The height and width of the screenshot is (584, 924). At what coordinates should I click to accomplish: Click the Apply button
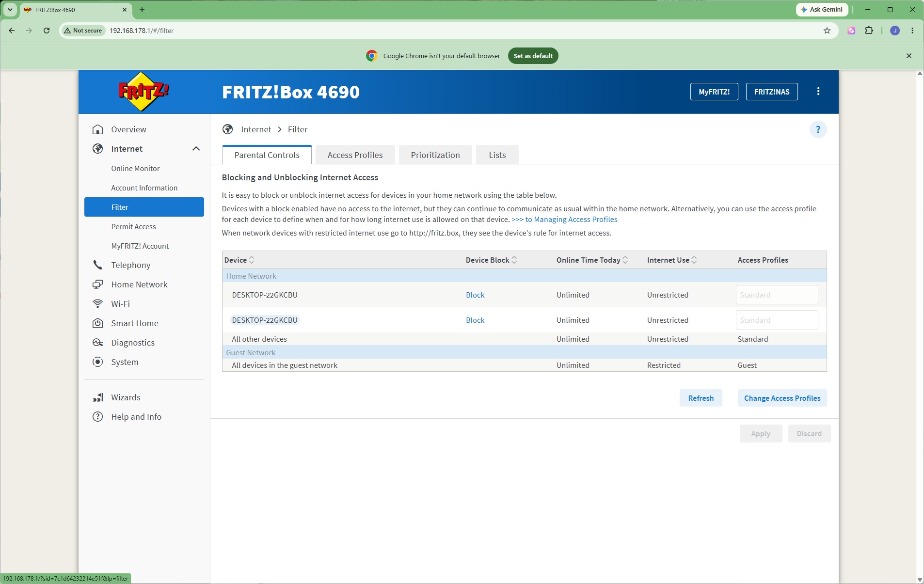(761, 434)
